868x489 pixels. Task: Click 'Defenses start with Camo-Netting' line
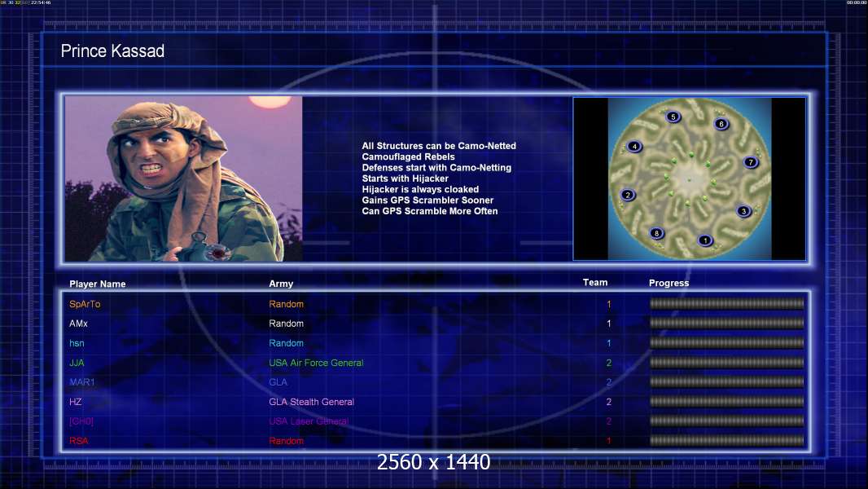coord(436,167)
